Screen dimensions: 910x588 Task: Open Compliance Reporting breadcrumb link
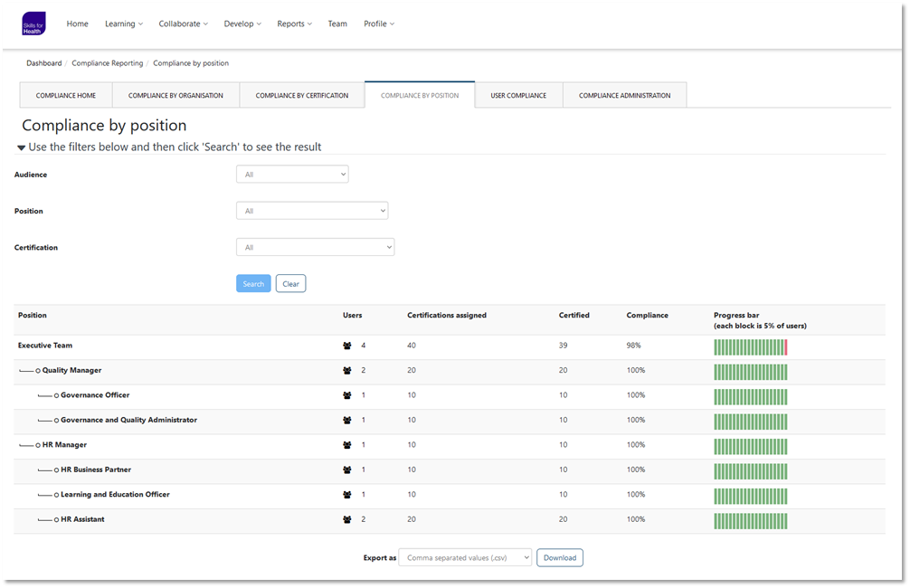point(108,63)
